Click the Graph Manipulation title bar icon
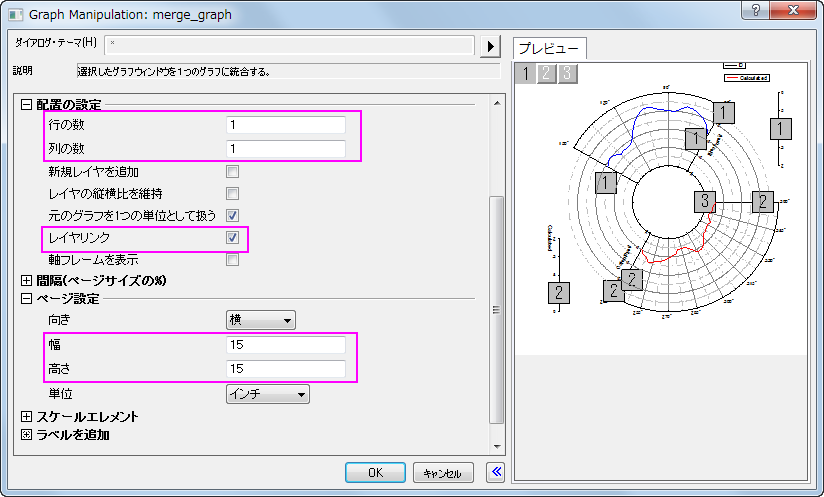 click(x=16, y=15)
